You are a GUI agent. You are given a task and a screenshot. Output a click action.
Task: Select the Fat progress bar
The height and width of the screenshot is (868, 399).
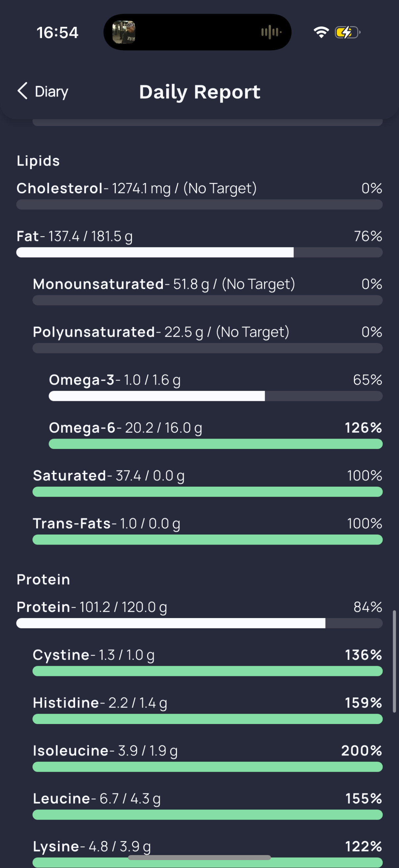(199, 252)
